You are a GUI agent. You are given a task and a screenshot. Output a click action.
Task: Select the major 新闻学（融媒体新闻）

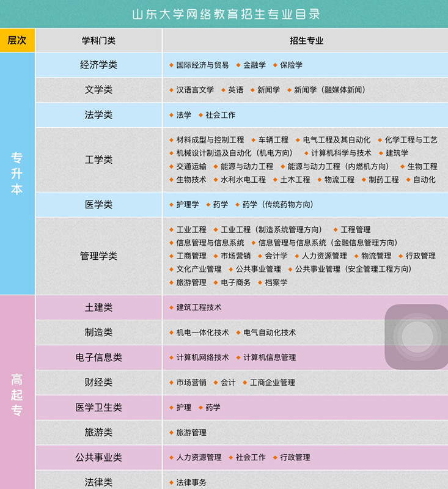pyautogui.click(x=329, y=90)
